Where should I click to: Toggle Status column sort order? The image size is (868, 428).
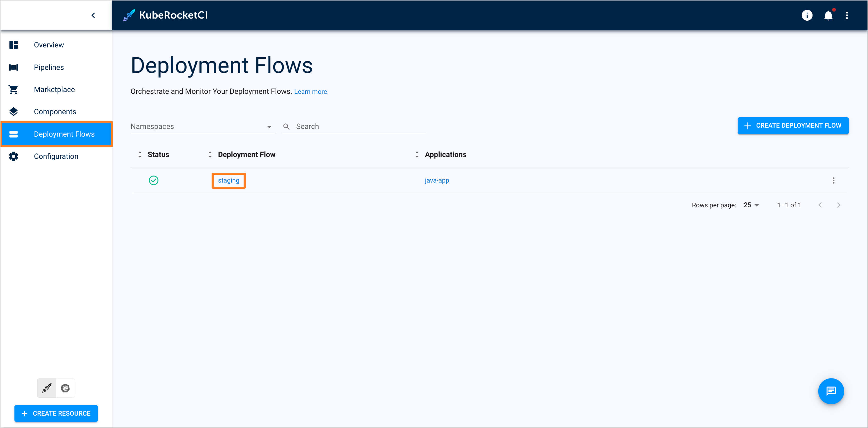pos(140,154)
